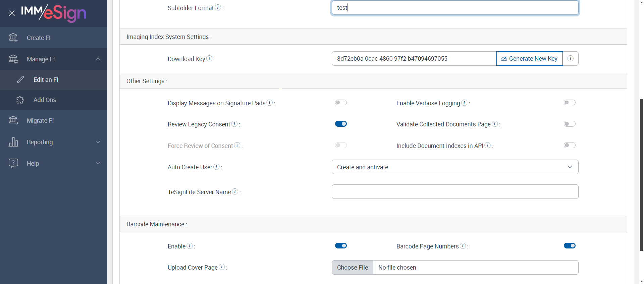Click the info icon next to Enable Verbose Logging
Image resolution: width=644 pixels, height=284 pixels.
(x=464, y=103)
